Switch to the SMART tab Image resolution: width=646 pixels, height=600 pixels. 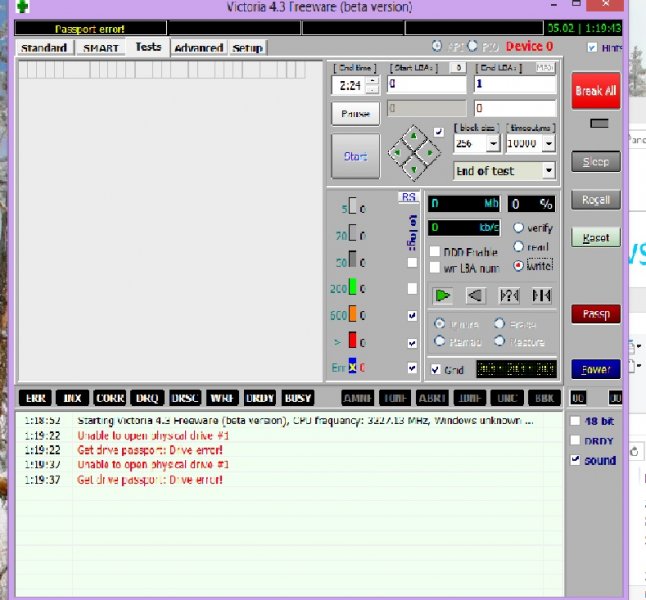point(101,48)
